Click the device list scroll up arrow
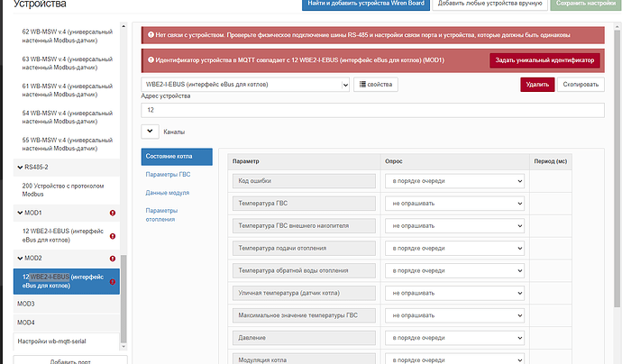622x364 pixels. coord(123,26)
